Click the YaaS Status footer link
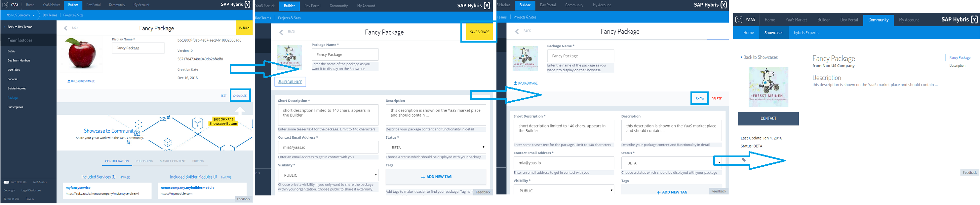The image size is (980, 205). point(40,182)
